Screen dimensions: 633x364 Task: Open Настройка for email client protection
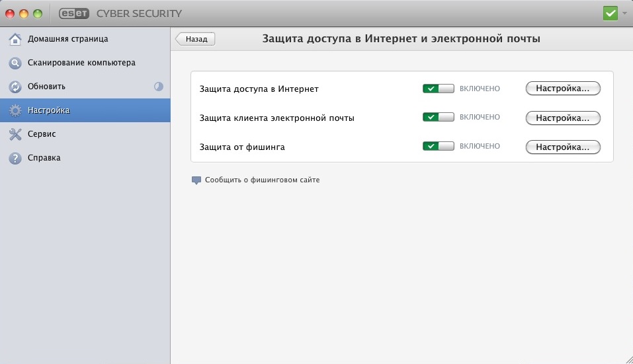tap(563, 118)
